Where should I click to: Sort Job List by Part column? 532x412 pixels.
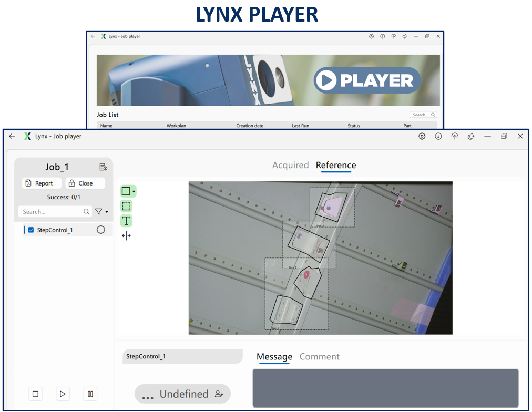pos(407,126)
